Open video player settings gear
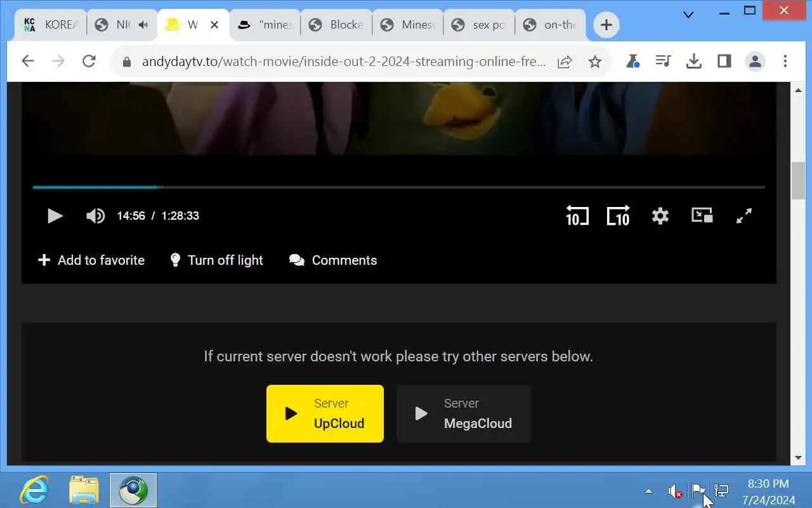The width and height of the screenshot is (812, 508). tap(660, 216)
